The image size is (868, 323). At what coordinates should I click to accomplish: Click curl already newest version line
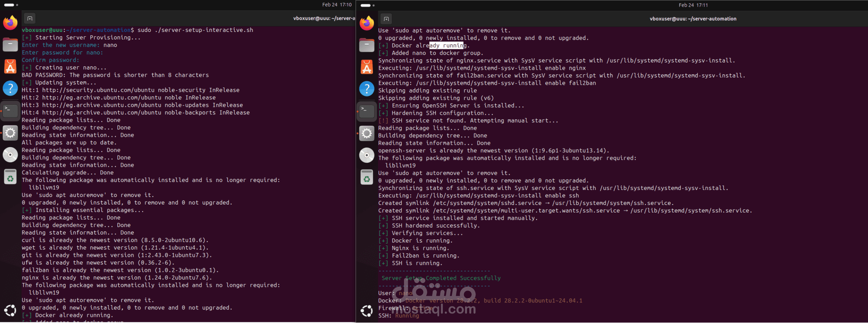(115, 240)
